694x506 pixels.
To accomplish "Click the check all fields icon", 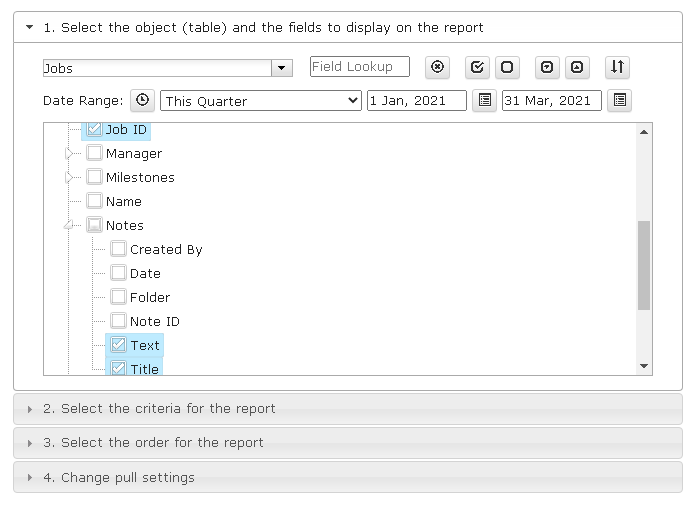I will point(477,67).
